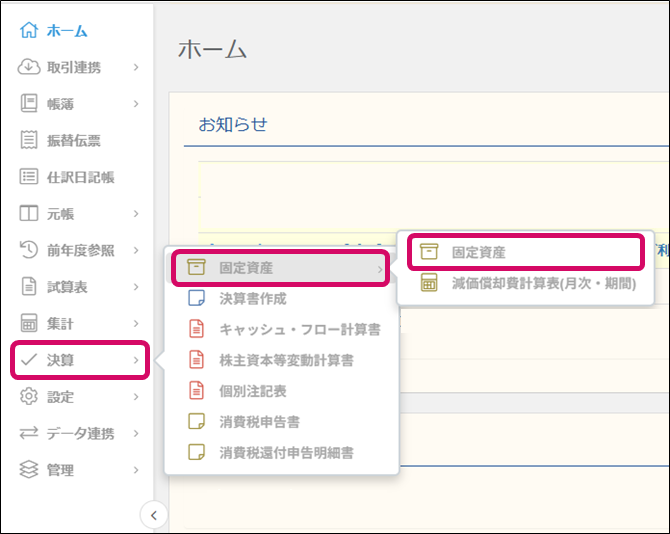Image resolution: width=670 pixels, height=534 pixels.
Task: Click the 仕訳日記帳 list icon
Action: point(29,177)
